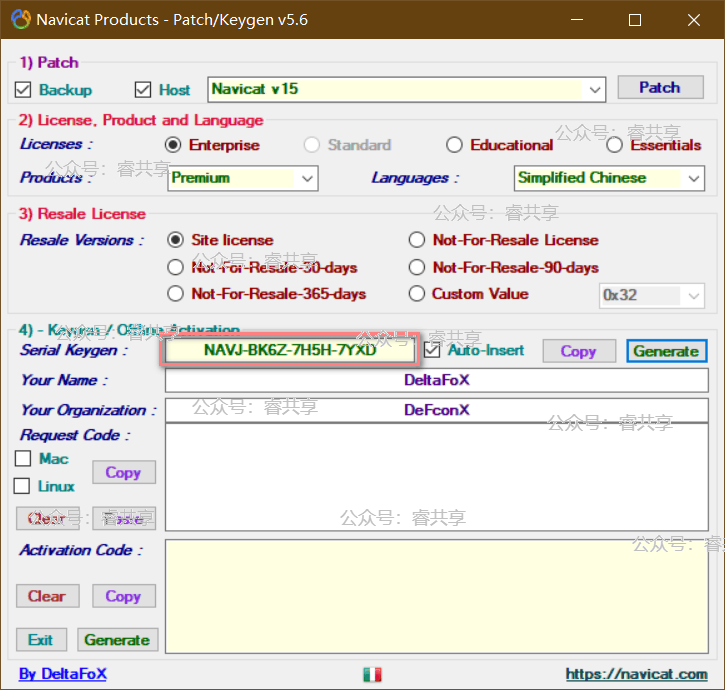
Task: Enable the Mac checkbox
Action: click(x=24, y=459)
